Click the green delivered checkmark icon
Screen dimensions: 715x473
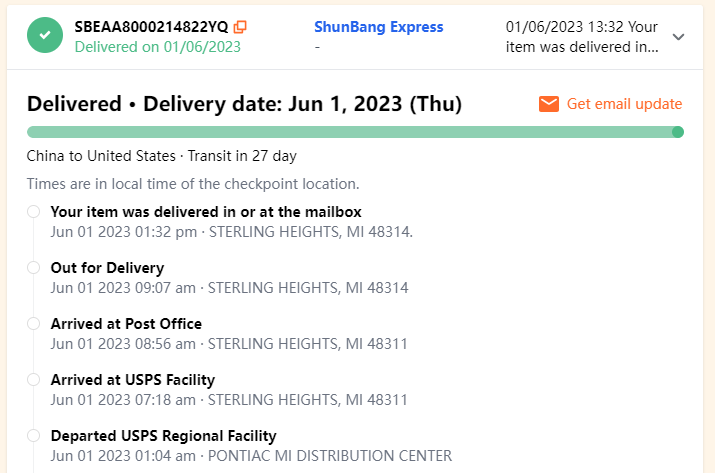click(x=42, y=36)
